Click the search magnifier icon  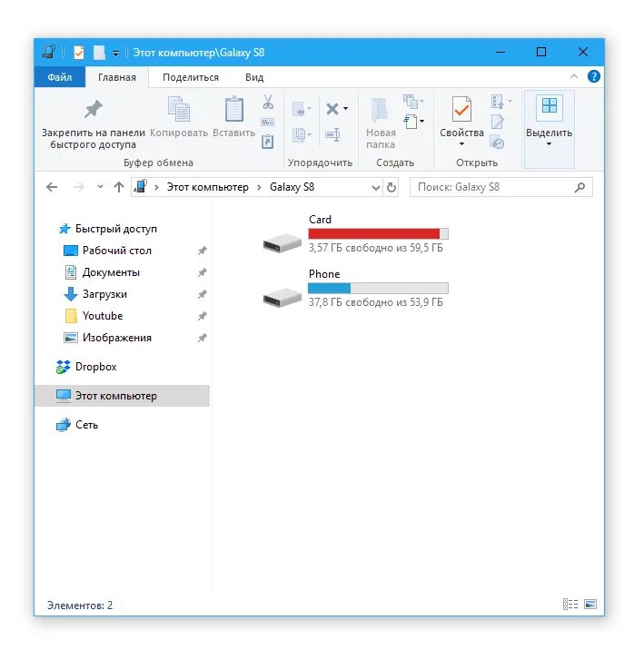point(580,187)
